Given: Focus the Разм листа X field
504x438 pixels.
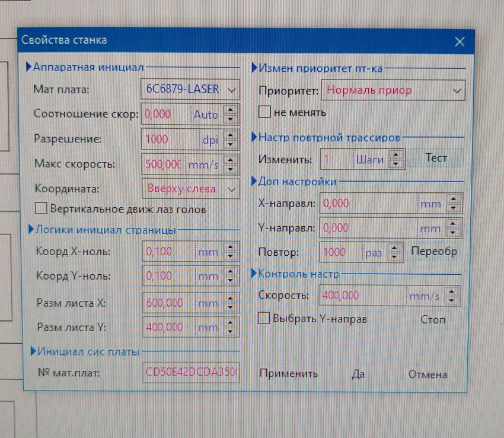Looking at the screenshot, I should pos(168,303).
